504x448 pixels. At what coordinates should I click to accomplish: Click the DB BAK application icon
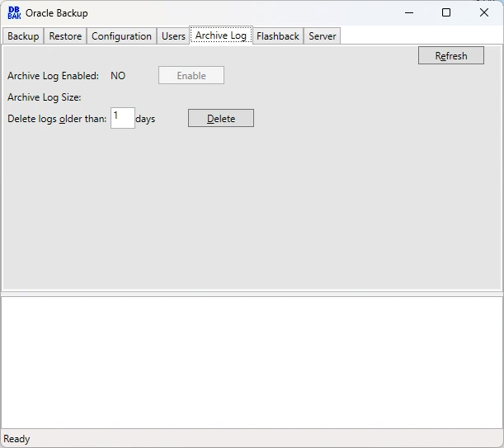pyautogui.click(x=13, y=13)
